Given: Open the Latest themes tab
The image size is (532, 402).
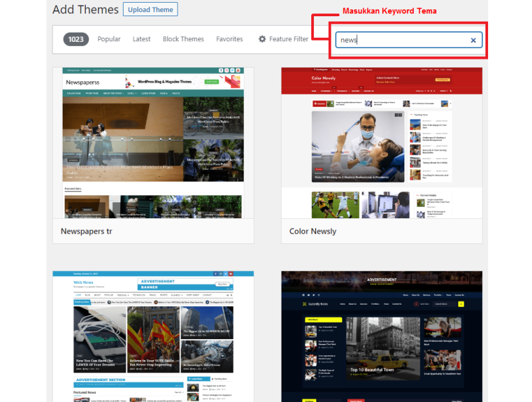Looking at the screenshot, I should pyautogui.click(x=142, y=39).
